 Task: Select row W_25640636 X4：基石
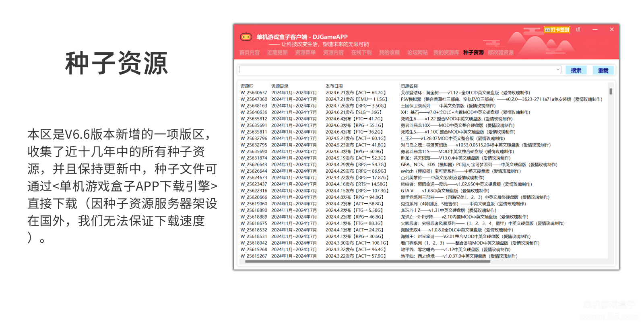[424, 112]
